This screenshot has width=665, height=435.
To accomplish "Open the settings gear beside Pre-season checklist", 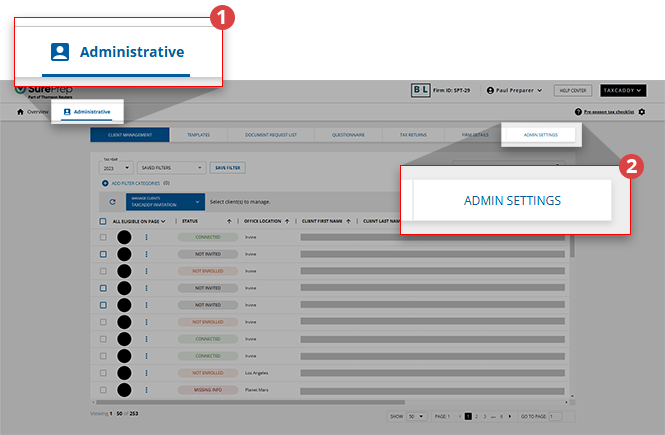I will pyautogui.click(x=642, y=112).
